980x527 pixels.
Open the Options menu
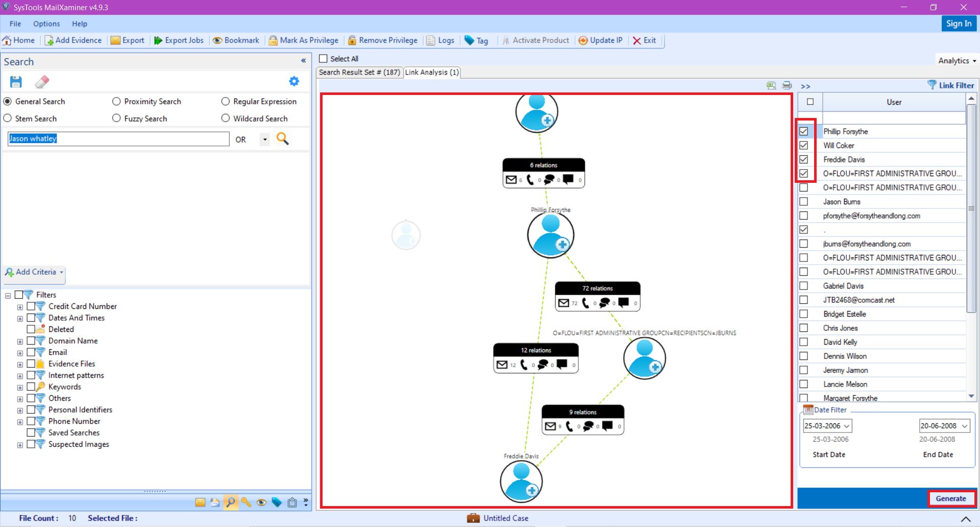tap(46, 23)
